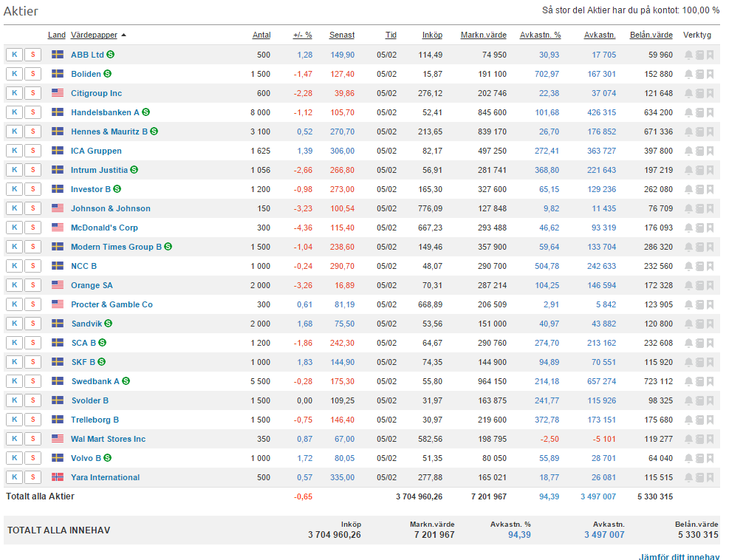The image size is (729, 560).
Task: Click the alert bell for Orange SA
Action: pyautogui.click(x=688, y=286)
